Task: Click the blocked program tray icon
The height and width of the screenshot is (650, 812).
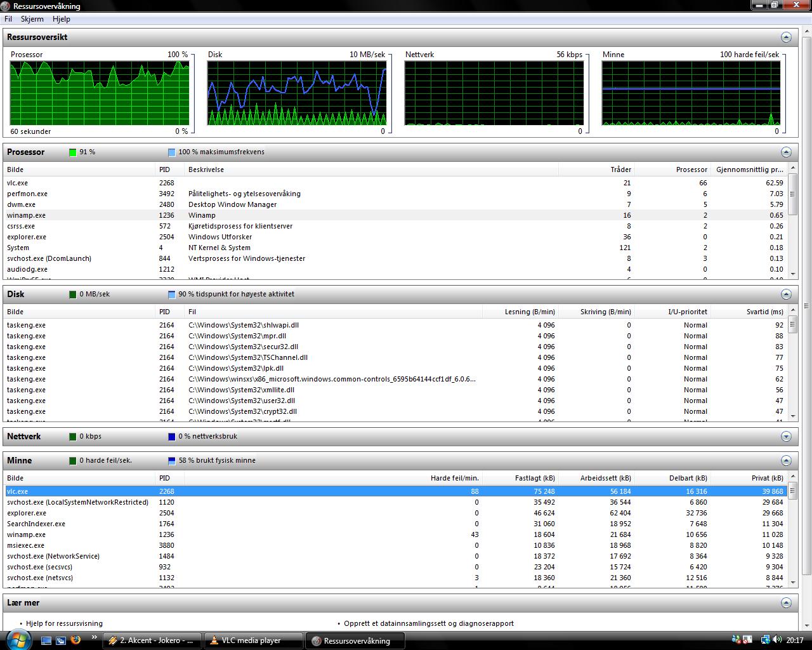Action: pos(749,640)
